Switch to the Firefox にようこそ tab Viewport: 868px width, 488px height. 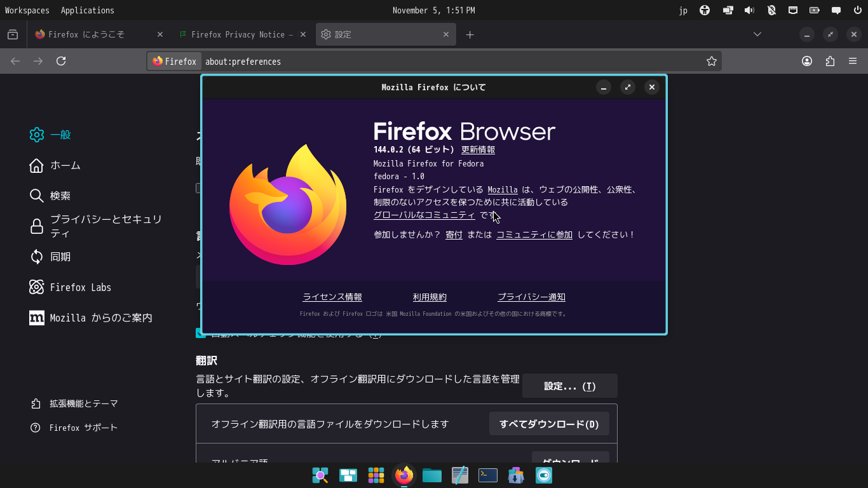tap(100, 34)
